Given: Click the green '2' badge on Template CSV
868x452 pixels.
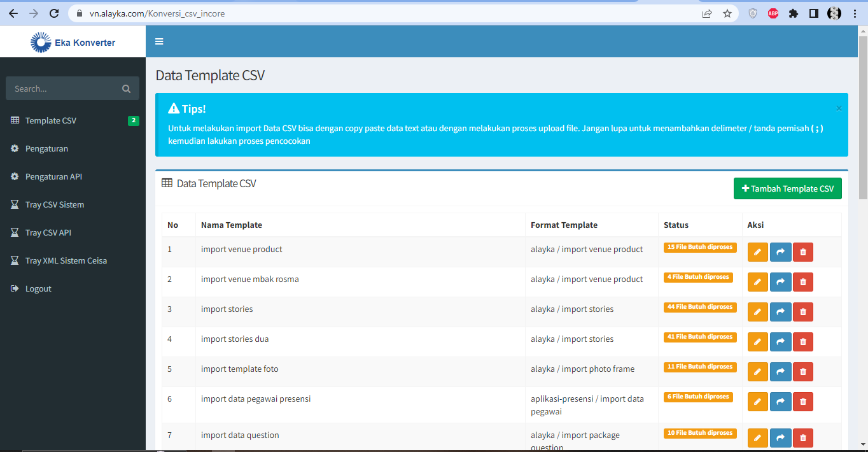Looking at the screenshot, I should (x=134, y=120).
